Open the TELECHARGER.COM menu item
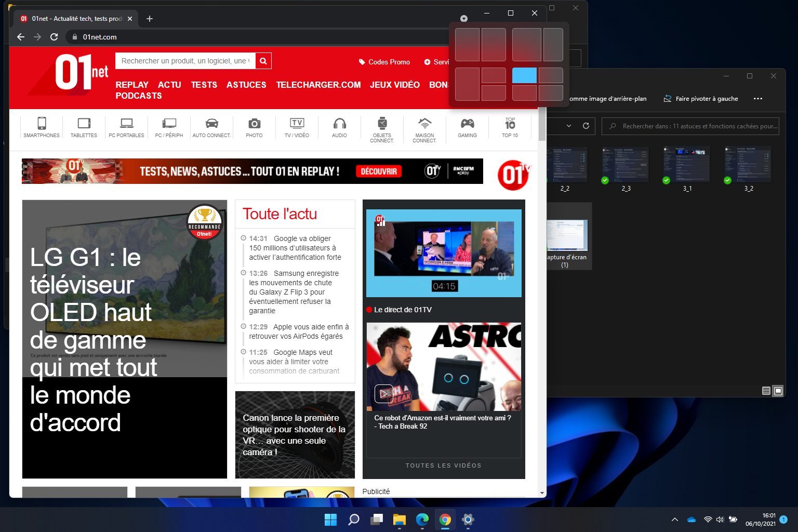The width and height of the screenshot is (798, 532). pos(318,85)
